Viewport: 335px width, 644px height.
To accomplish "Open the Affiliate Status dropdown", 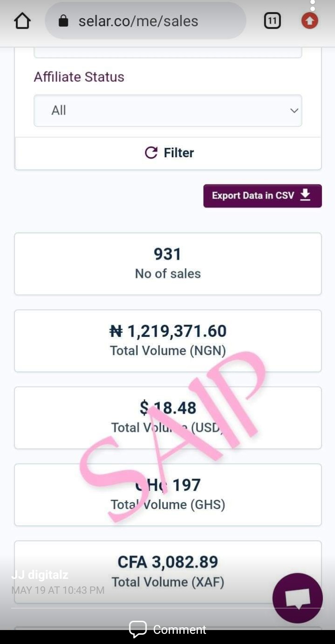I will click(x=167, y=111).
